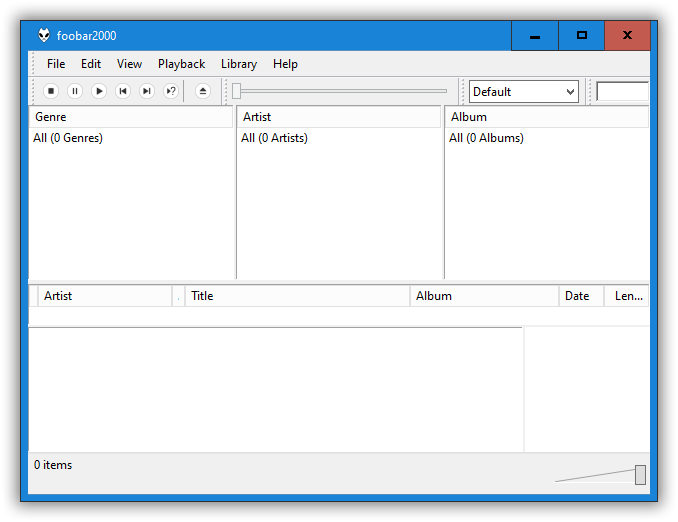The height and width of the screenshot is (522, 678).
Task: Click the seekbar slider handle
Action: click(236, 91)
